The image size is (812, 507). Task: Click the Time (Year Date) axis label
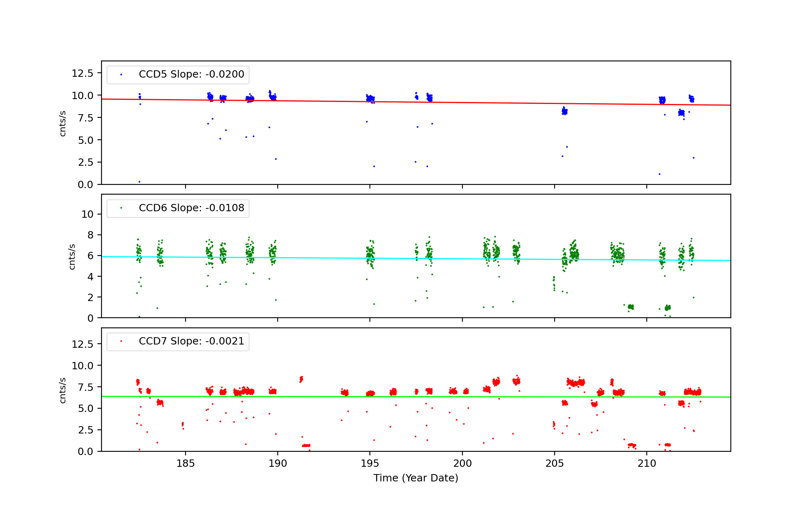point(416,478)
